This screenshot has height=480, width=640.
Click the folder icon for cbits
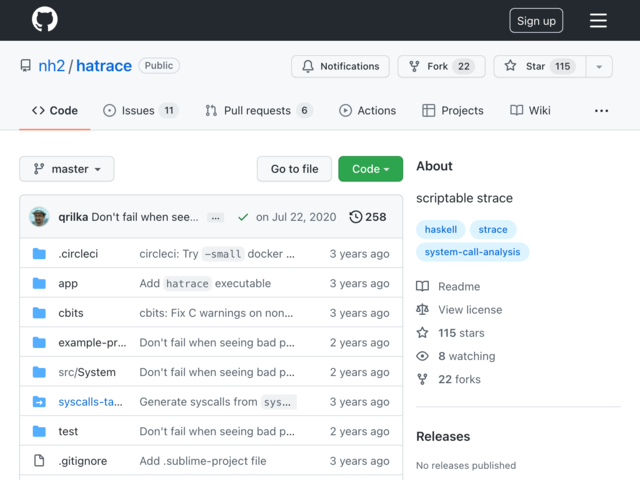tap(39, 313)
